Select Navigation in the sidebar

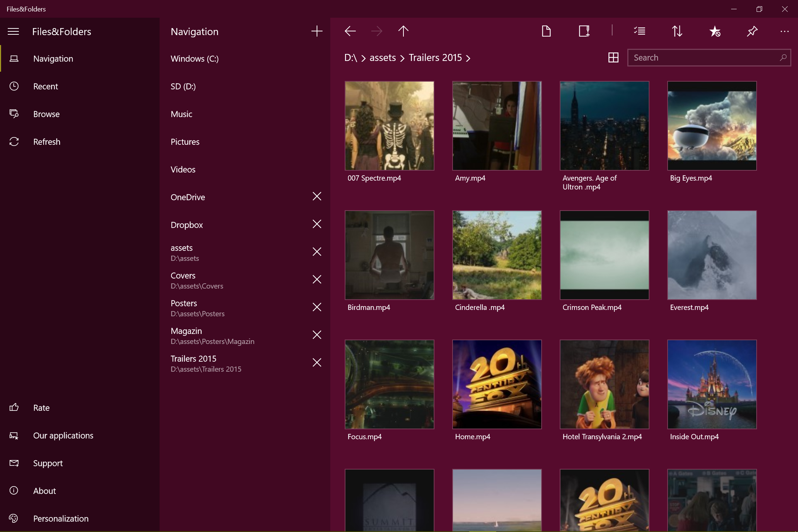pos(80,59)
